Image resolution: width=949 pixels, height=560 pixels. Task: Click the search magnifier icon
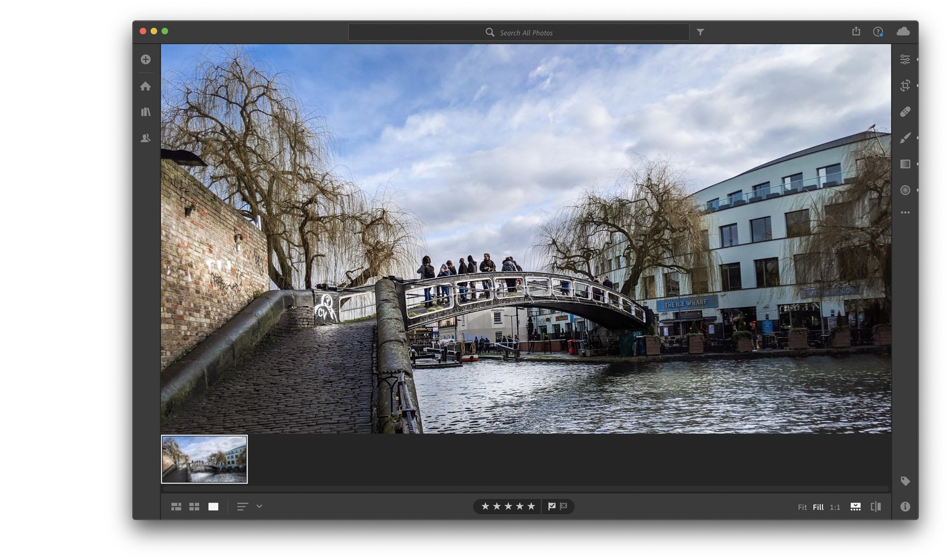point(490,32)
